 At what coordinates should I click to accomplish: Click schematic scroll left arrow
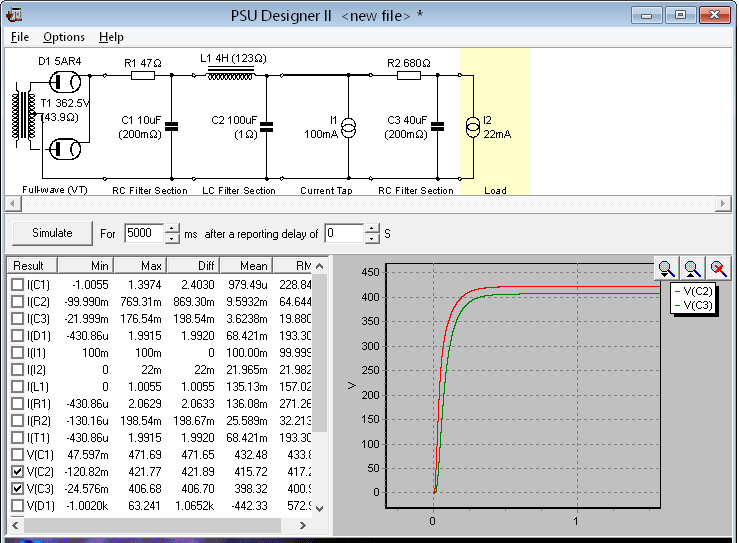[x=13, y=204]
